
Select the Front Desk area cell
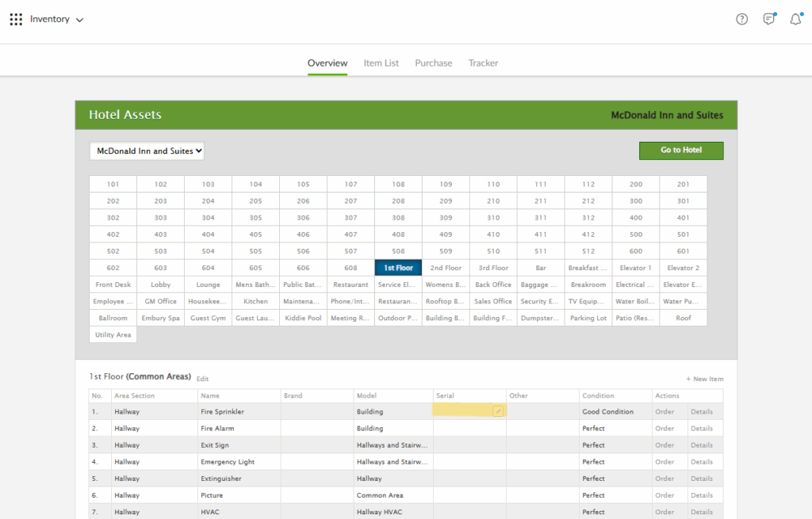(113, 284)
